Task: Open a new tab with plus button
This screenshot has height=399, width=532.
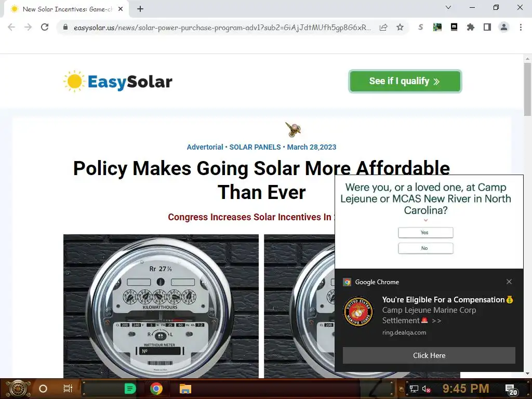Action: click(140, 9)
